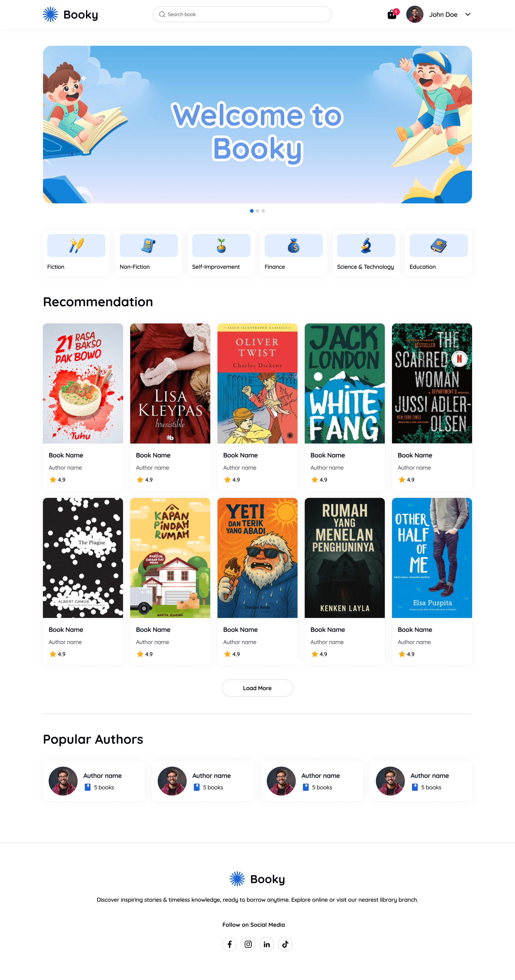Click Load More to show additional books
515x980 pixels.
pos(257,688)
